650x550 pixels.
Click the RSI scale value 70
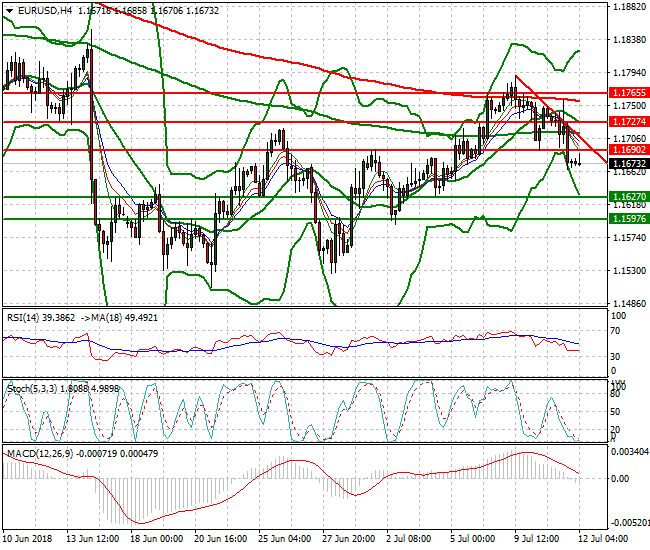tap(616, 331)
